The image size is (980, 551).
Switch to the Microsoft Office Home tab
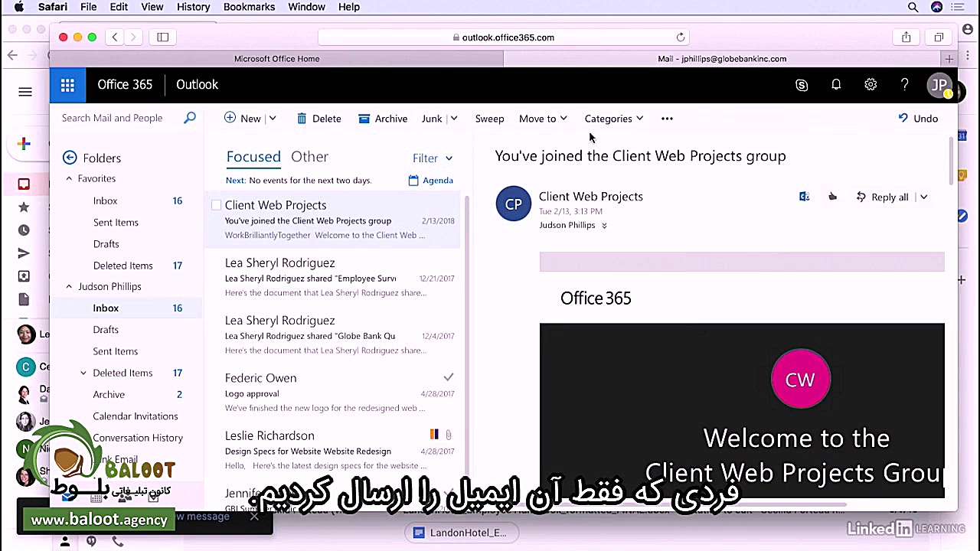[x=276, y=59]
